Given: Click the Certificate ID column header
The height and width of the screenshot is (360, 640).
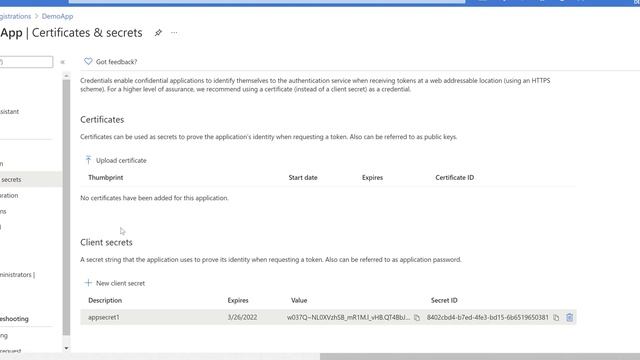Looking at the screenshot, I should click(x=455, y=178).
